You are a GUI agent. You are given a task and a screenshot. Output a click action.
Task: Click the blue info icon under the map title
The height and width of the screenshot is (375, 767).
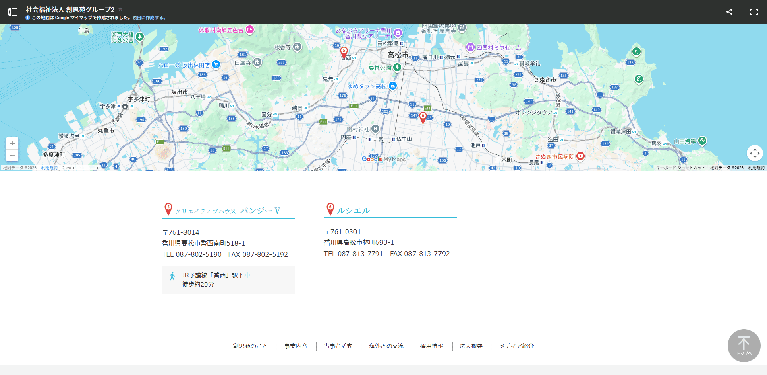[x=28, y=18]
